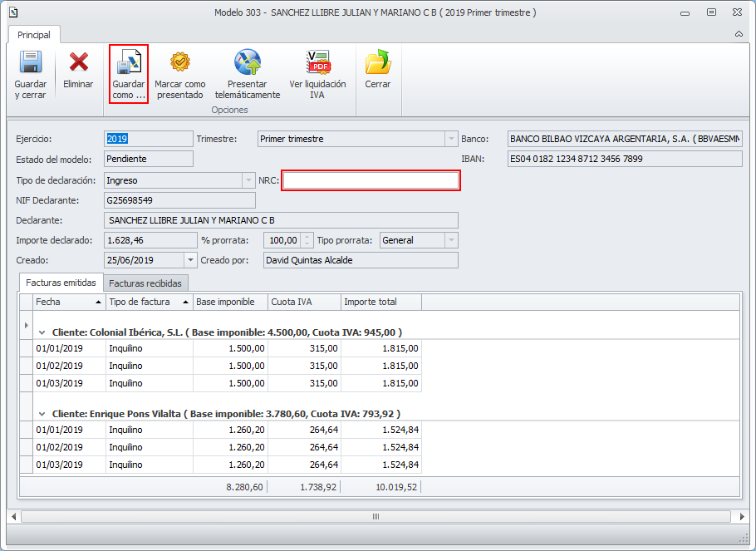Click the NRC input field
The image size is (756, 551).
click(371, 180)
